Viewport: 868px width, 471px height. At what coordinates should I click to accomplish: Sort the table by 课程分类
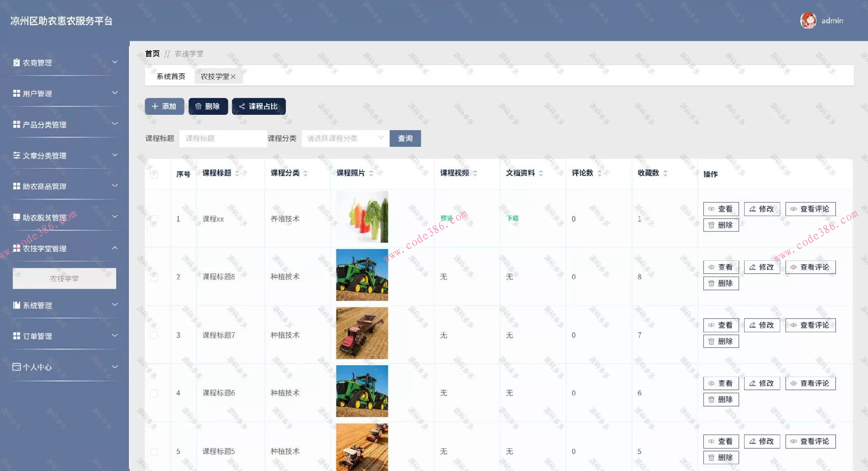306,173
